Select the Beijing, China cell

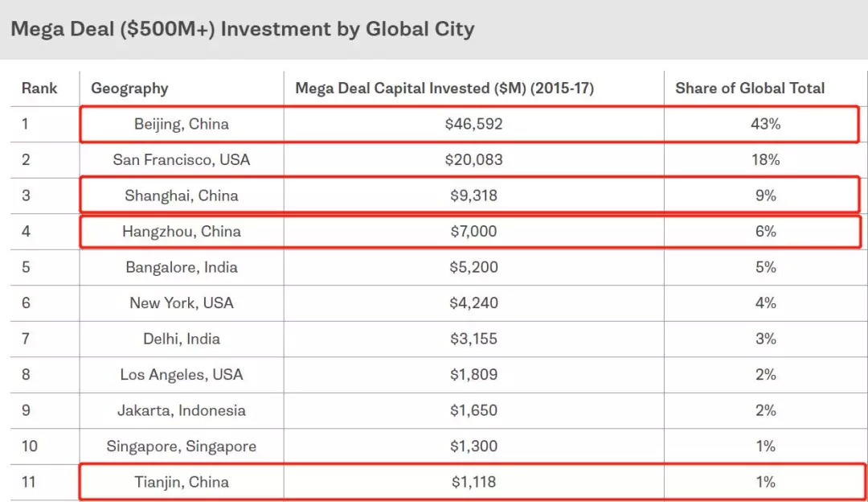182,124
